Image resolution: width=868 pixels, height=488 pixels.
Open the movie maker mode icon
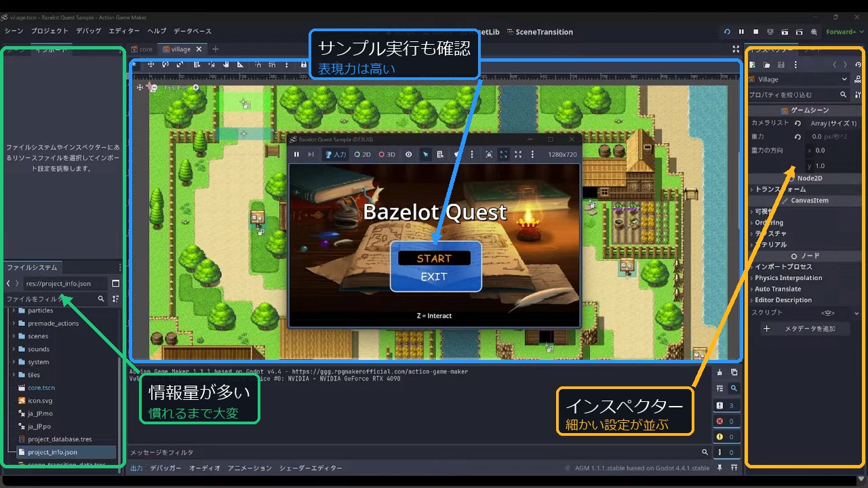point(814,32)
